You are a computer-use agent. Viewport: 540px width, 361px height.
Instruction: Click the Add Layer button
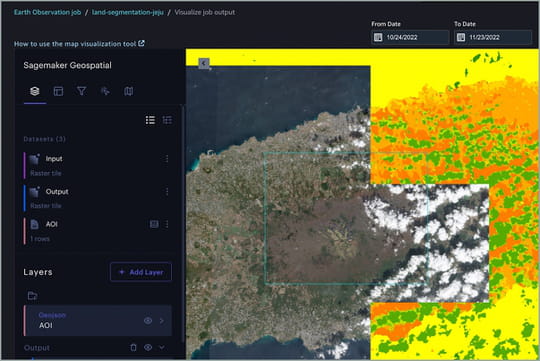(141, 272)
